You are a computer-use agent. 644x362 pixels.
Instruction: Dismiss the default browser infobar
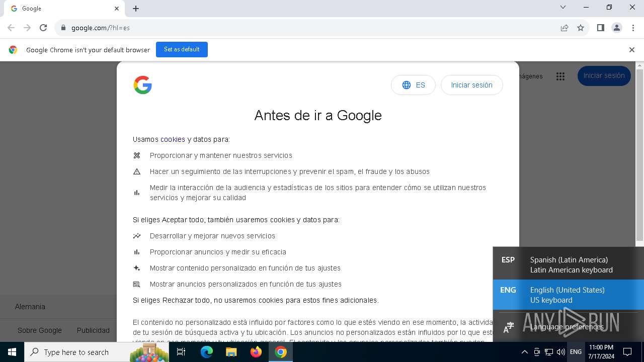[x=632, y=50]
